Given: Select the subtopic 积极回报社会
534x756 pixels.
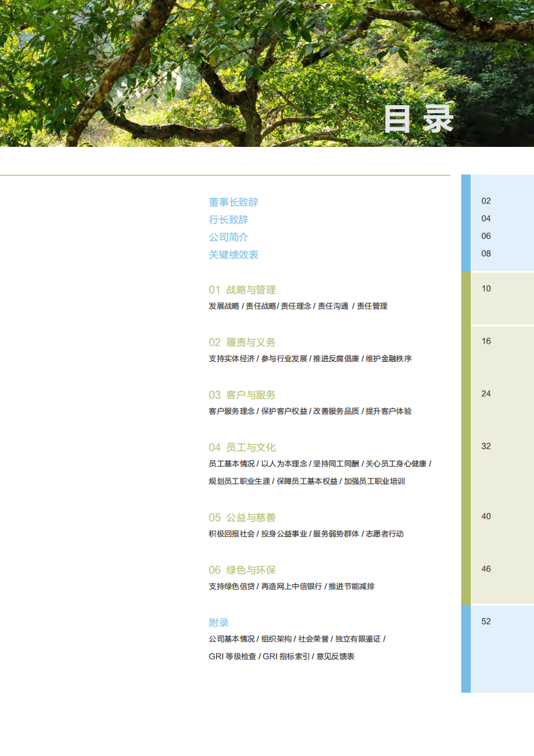Looking at the screenshot, I should pyautogui.click(x=232, y=534).
